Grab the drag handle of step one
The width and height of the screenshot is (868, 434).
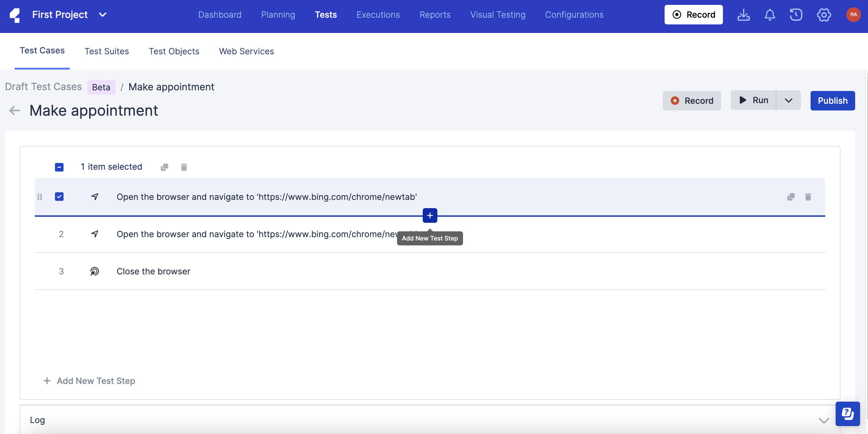tap(40, 197)
